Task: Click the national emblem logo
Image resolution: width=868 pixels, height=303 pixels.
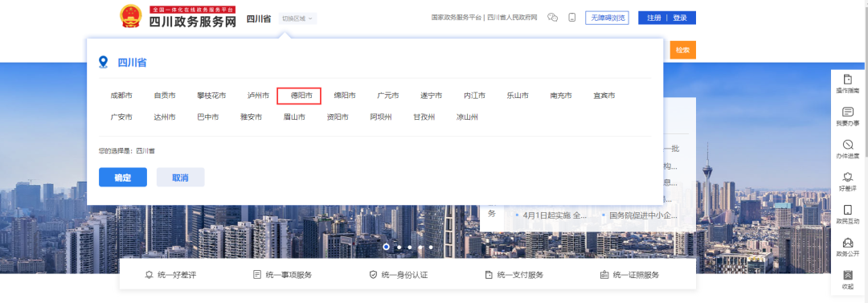Action: pos(131,17)
